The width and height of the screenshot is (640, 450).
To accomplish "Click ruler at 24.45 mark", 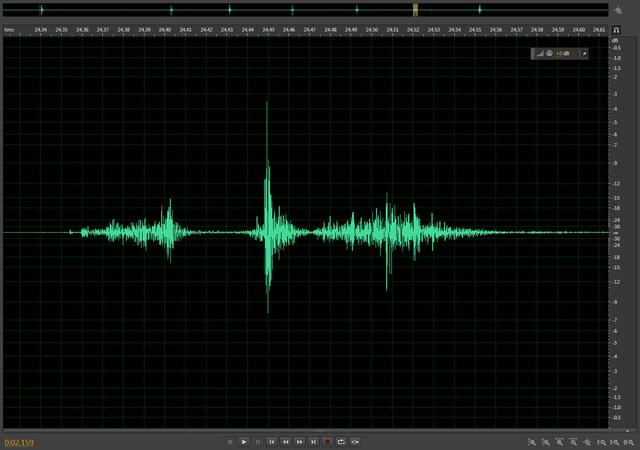I will click(268, 30).
